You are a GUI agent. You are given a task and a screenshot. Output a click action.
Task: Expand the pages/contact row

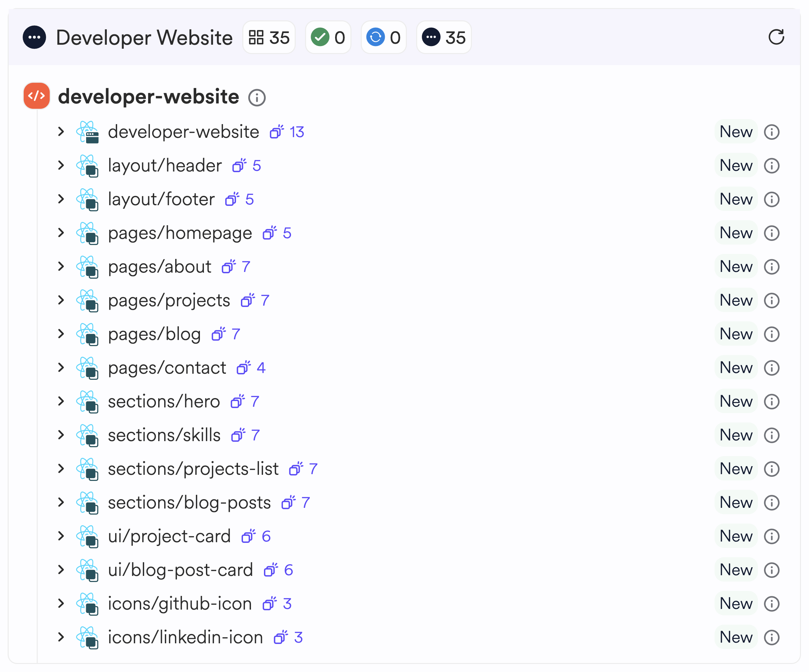(x=61, y=367)
